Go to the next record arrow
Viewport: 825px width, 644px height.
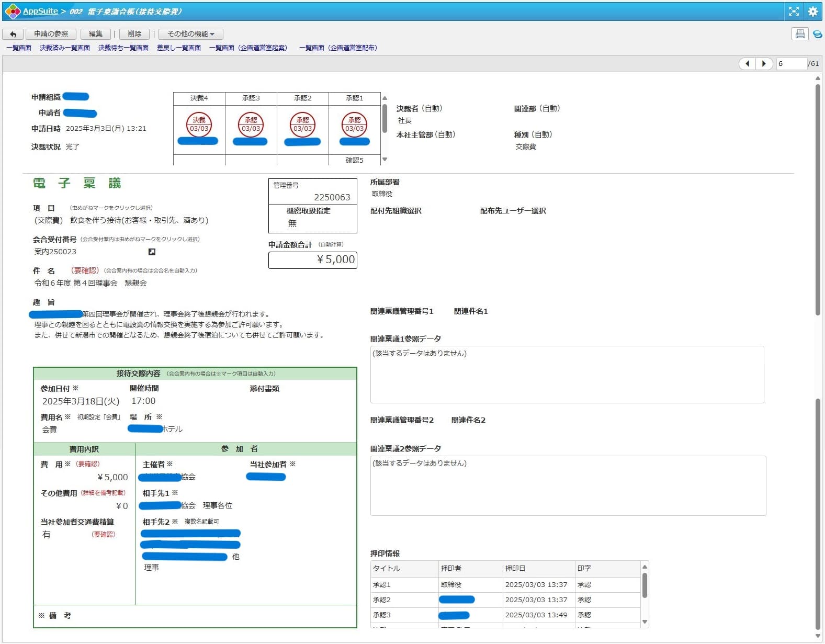764,63
